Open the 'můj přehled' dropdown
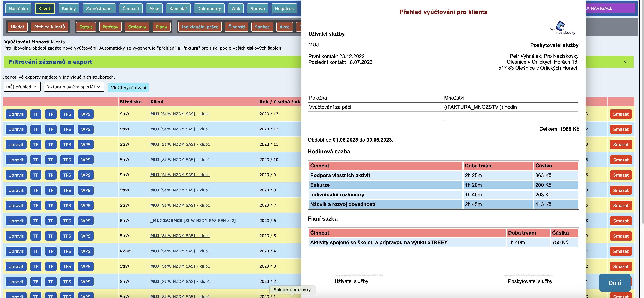644x298 pixels. pos(22,87)
